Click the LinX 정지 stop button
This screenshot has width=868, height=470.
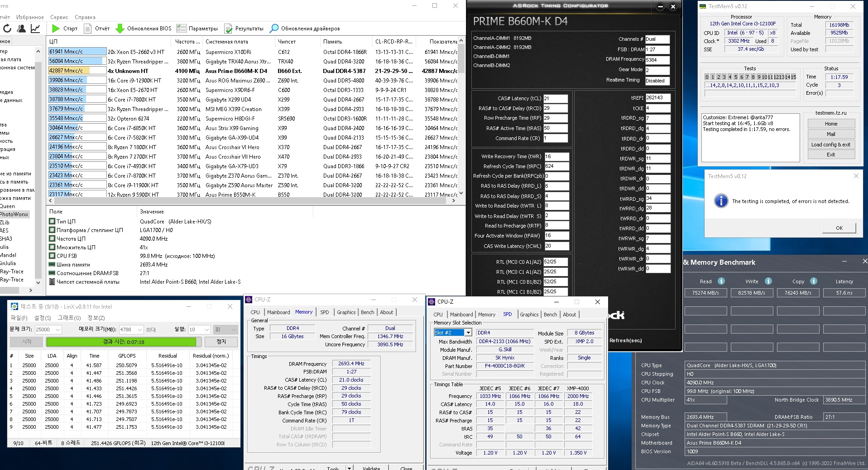coord(221,342)
